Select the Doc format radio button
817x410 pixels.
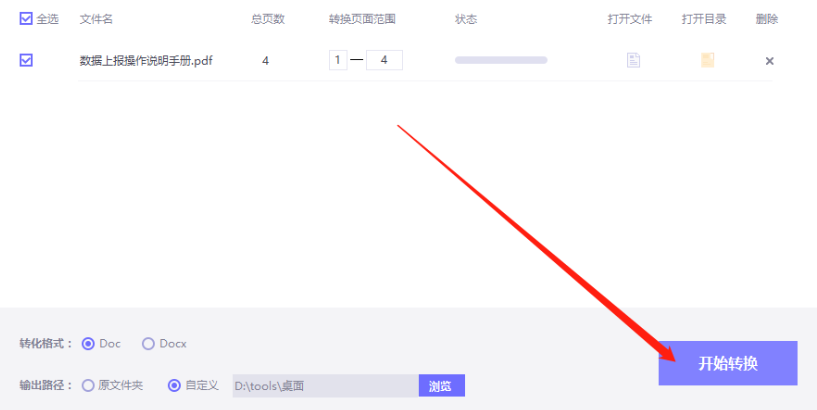click(x=88, y=344)
